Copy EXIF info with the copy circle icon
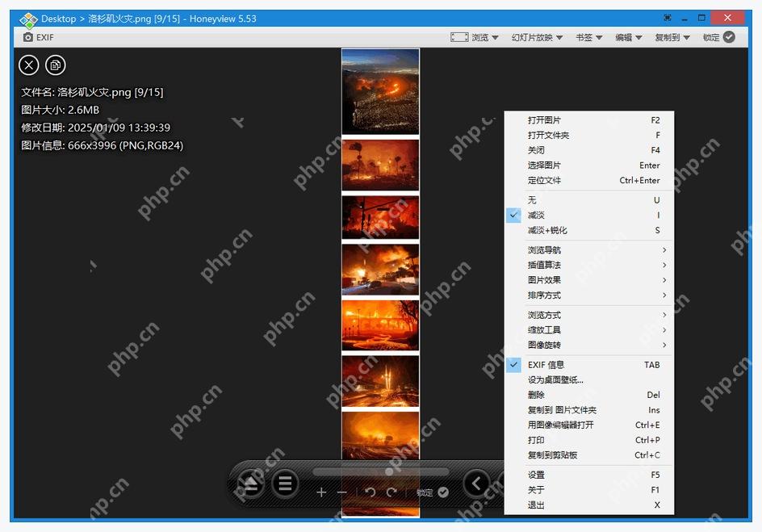This screenshot has width=762, height=532. coord(56,65)
